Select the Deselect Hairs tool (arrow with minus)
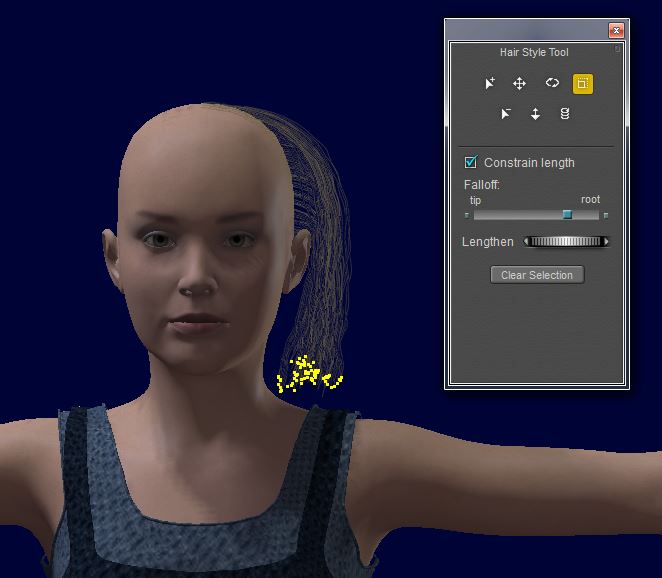Viewport: 662px width, 578px height. (x=506, y=114)
